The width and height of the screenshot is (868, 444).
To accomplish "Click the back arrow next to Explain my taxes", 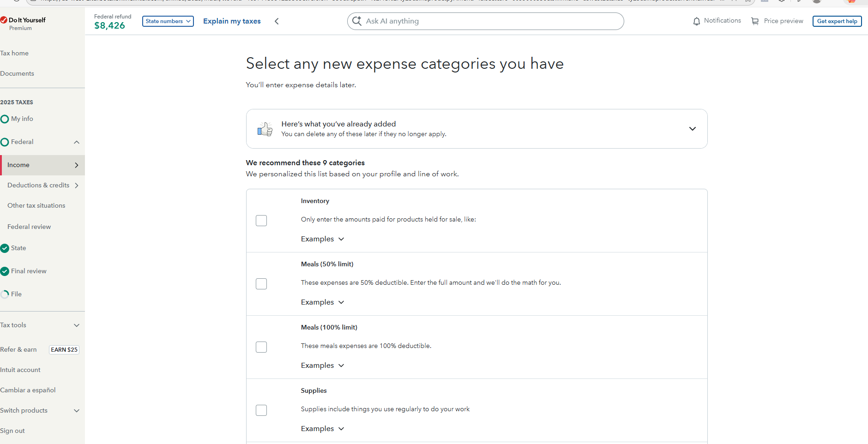I will tap(277, 21).
